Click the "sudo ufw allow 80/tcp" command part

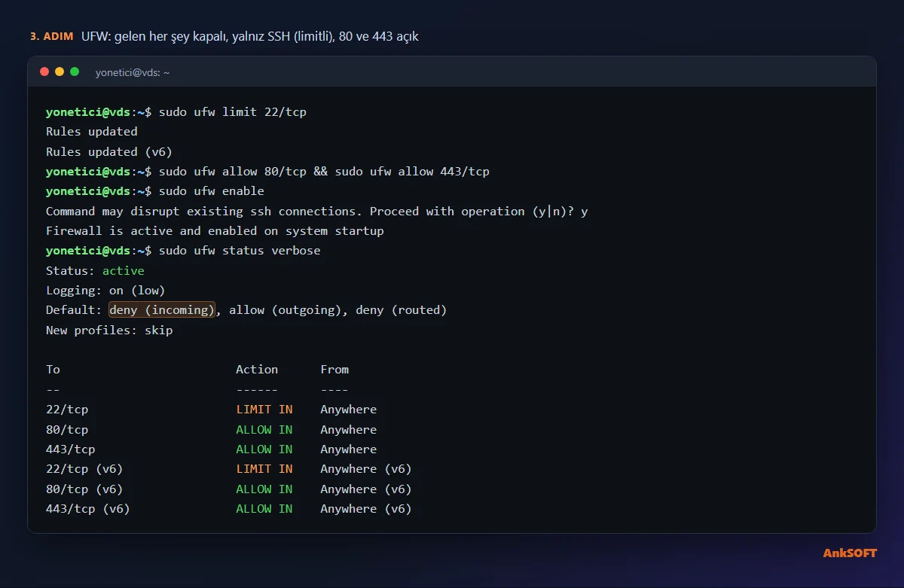[233, 172]
